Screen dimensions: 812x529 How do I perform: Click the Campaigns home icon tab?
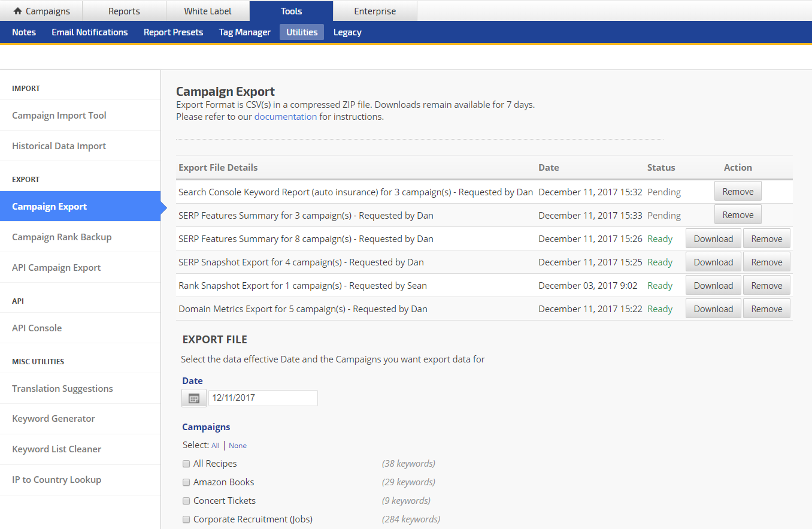(41, 11)
